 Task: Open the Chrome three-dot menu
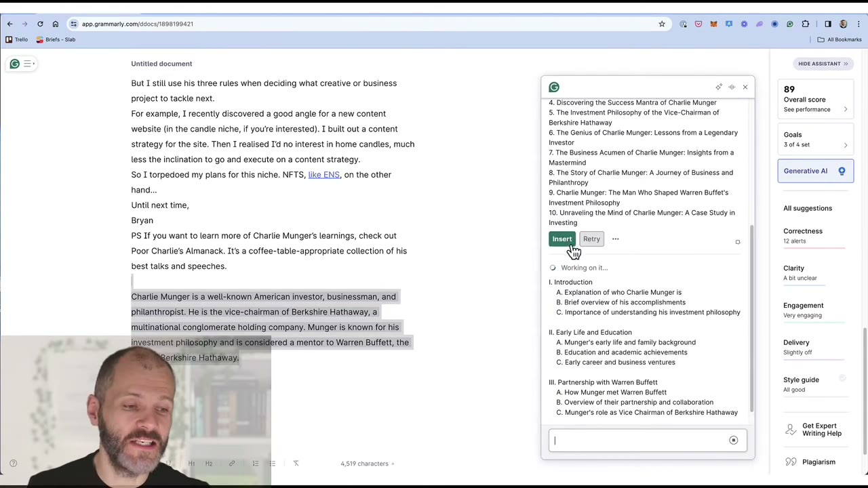coord(859,24)
